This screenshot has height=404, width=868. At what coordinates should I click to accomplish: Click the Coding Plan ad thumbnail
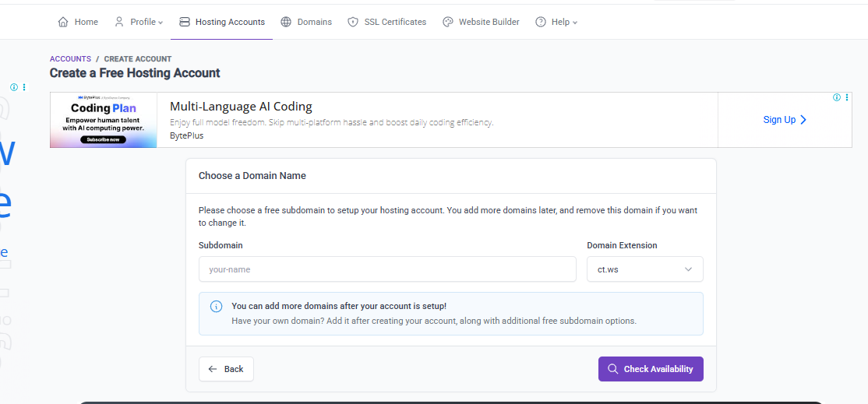104,120
